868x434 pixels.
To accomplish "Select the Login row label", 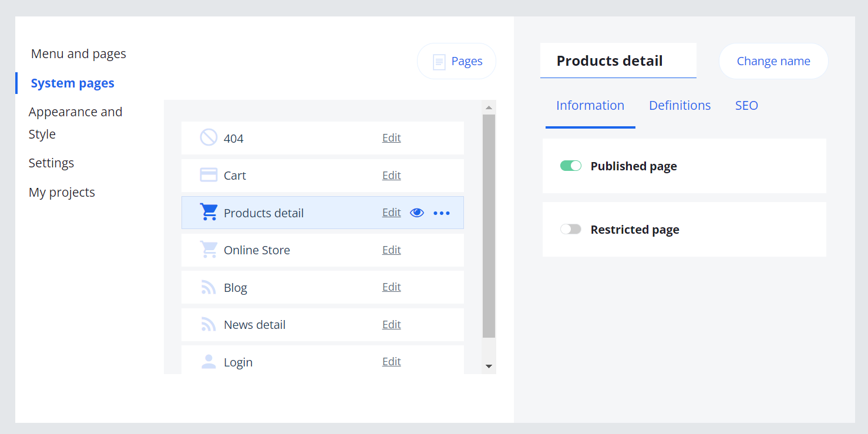I will pos(238,362).
